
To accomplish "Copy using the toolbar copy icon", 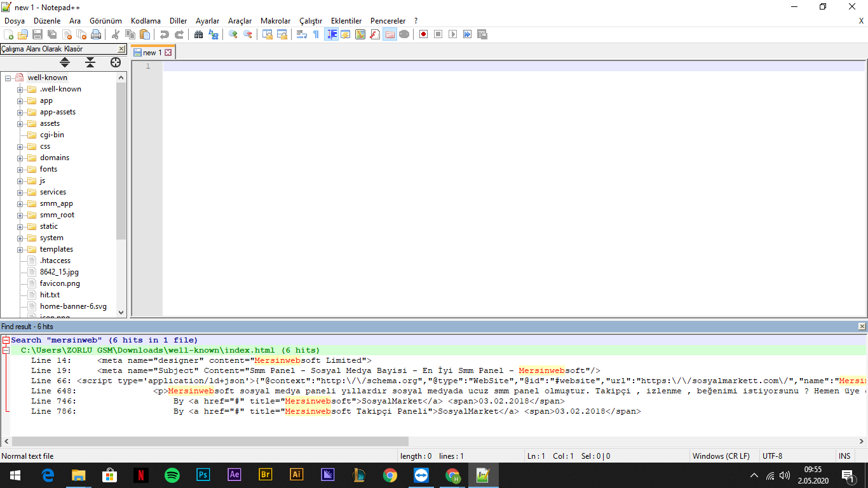I will 130,34.
